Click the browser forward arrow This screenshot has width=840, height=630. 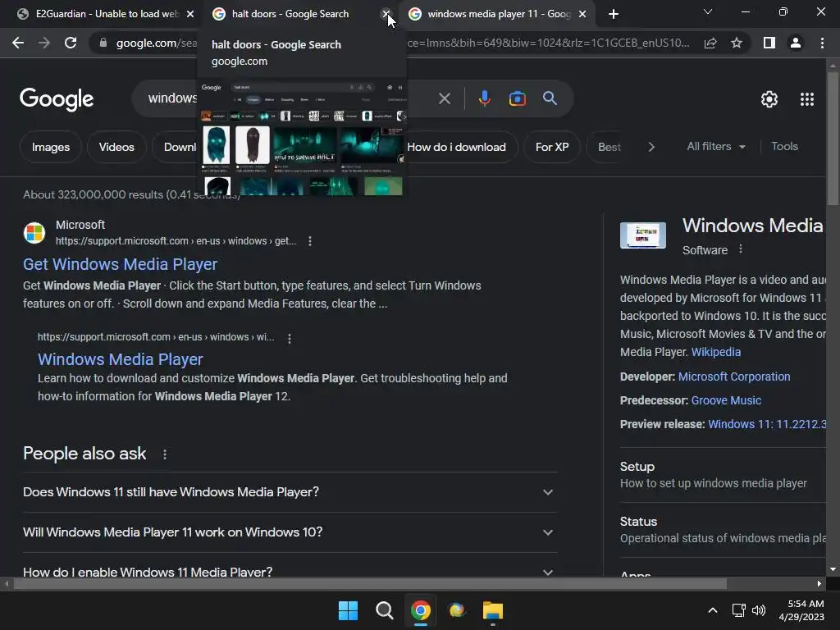pyautogui.click(x=44, y=43)
